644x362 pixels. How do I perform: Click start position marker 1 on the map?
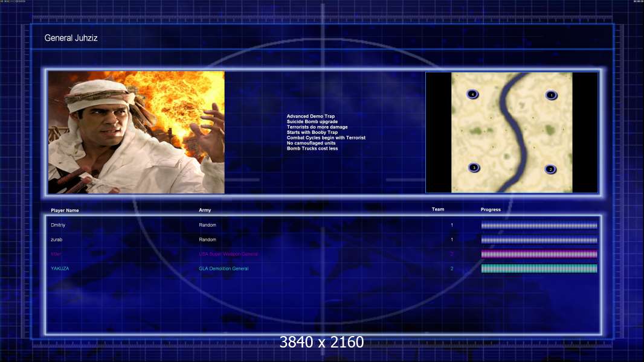coord(551,95)
